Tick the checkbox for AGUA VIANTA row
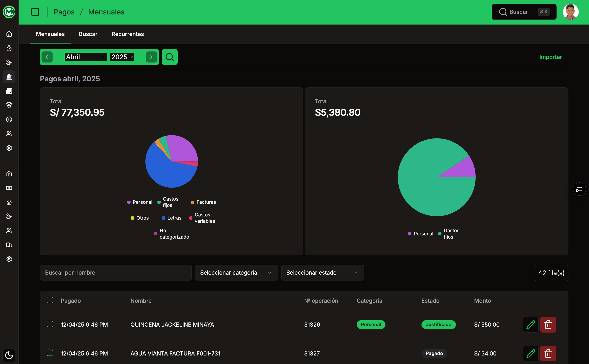 tap(50, 353)
